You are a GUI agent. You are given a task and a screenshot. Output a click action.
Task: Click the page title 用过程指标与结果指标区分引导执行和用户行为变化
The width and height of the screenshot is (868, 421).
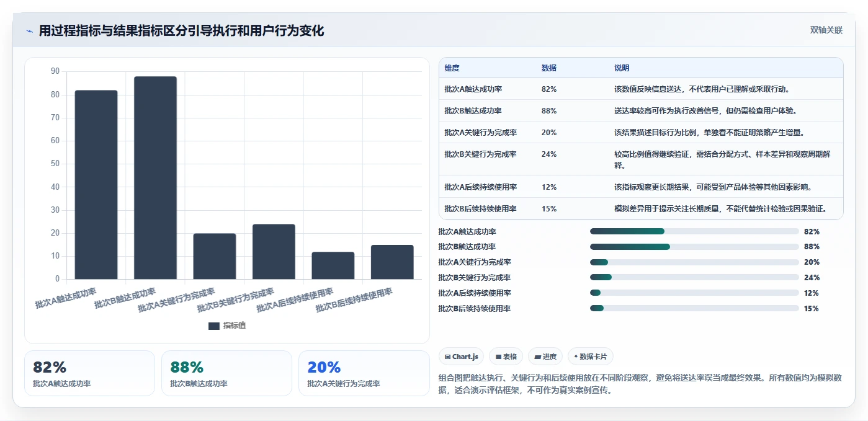181,31
